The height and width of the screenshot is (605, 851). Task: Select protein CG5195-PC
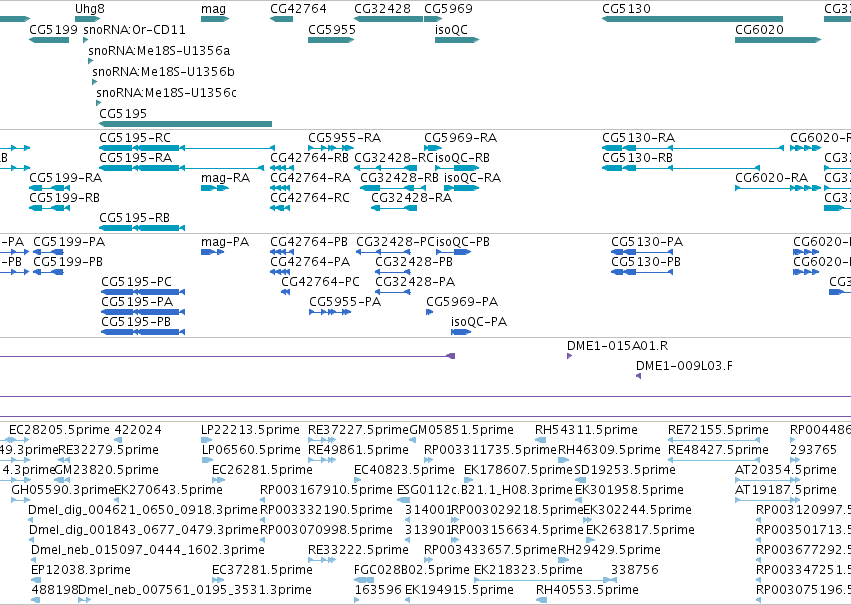pyautogui.click(x=143, y=292)
